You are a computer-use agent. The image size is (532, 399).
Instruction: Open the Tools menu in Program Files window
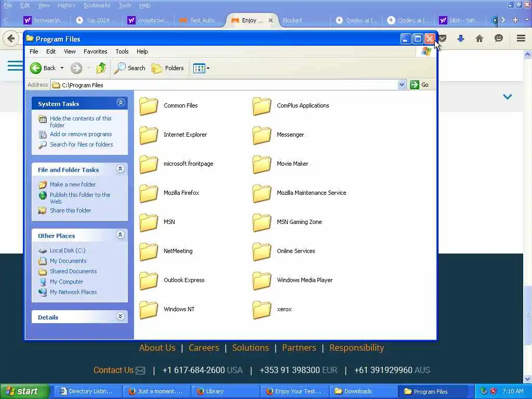pos(122,51)
